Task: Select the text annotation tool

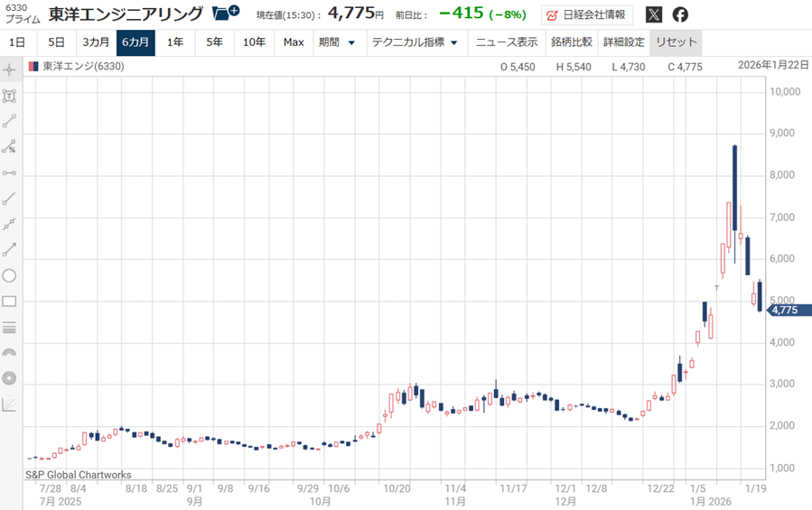Action: coord(9,95)
